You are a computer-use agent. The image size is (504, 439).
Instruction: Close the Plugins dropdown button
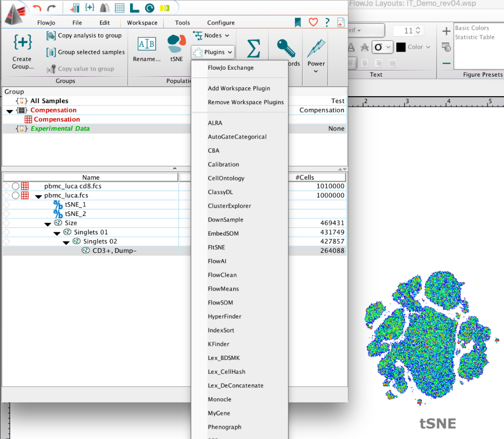pyautogui.click(x=213, y=52)
